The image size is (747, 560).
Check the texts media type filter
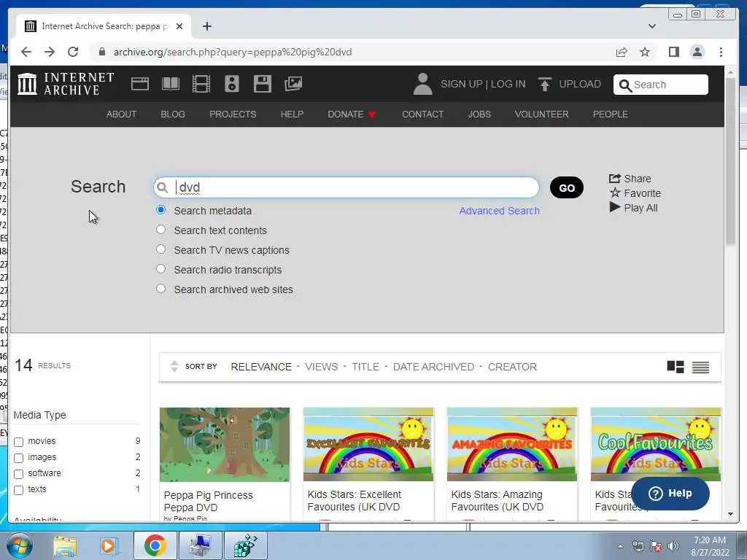coord(18,490)
